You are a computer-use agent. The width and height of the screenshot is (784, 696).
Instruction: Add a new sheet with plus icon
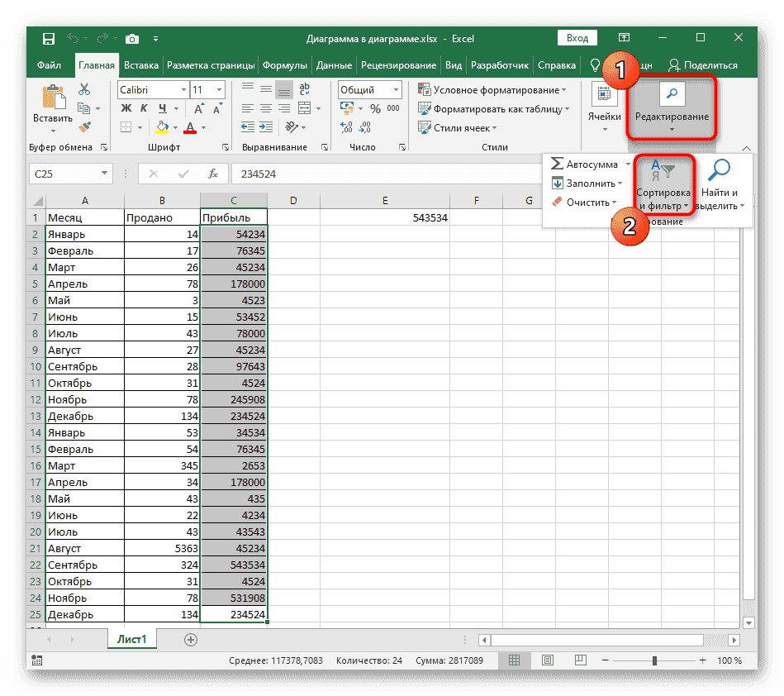click(x=191, y=639)
